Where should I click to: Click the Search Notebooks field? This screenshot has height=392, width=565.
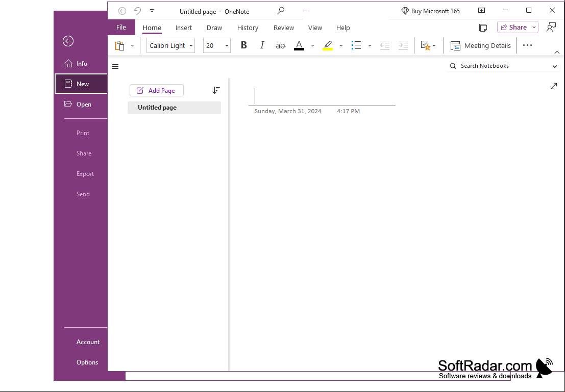[502, 66]
